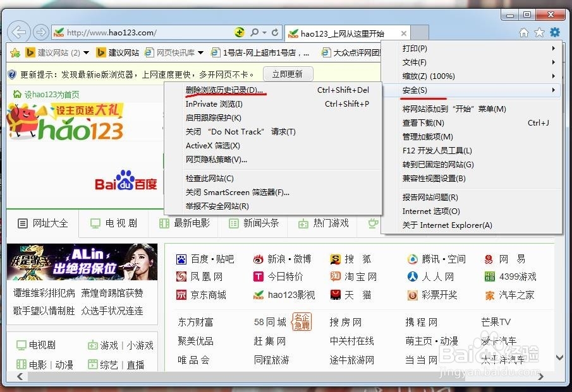Open 最新电影 page tab
Image resolution: width=572 pixels, height=392 pixels.
(184, 223)
